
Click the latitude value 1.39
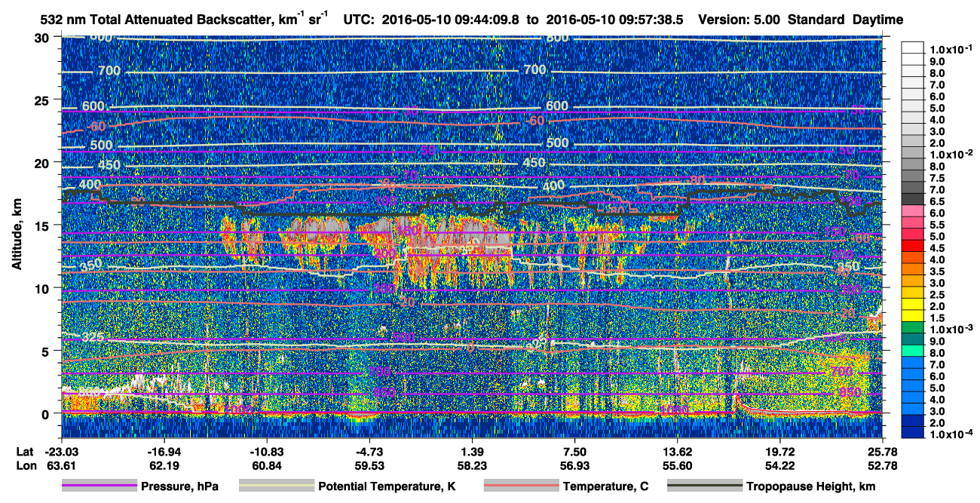pyautogui.click(x=472, y=451)
